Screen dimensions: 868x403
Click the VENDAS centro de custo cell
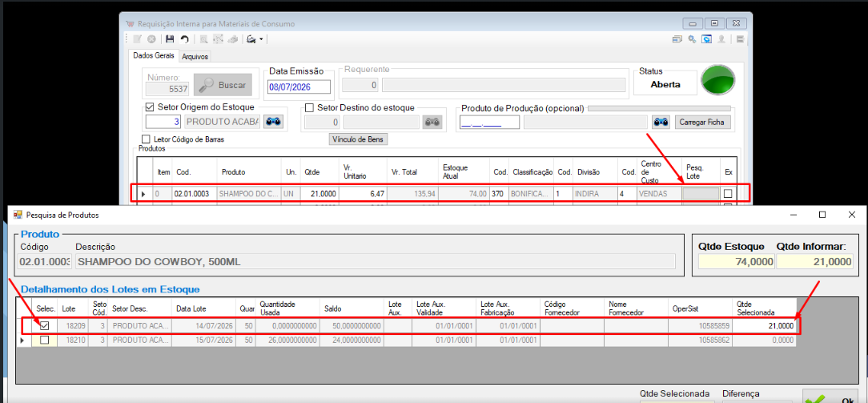[x=659, y=194]
